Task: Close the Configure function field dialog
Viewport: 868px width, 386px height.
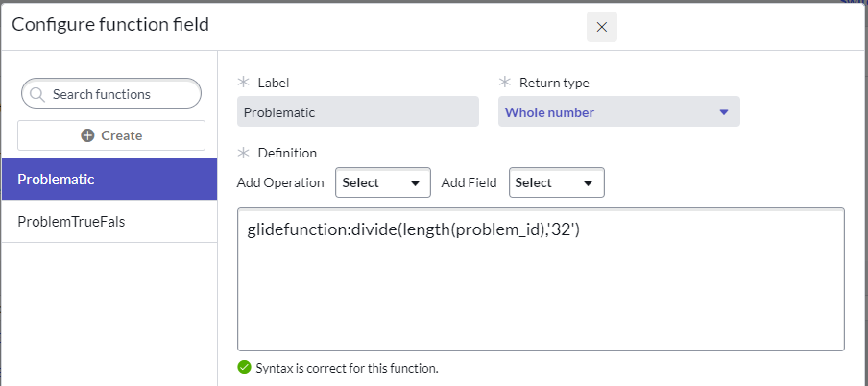Action: [x=602, y=27]
